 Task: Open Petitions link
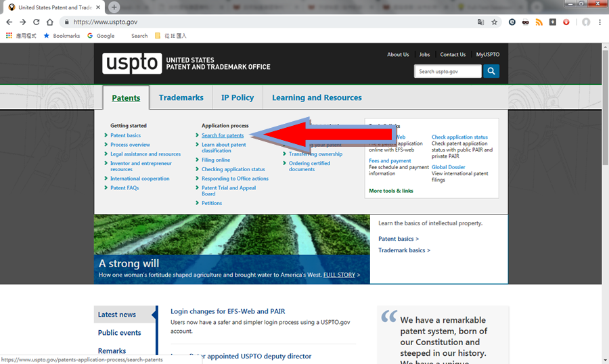pos(212,203)
